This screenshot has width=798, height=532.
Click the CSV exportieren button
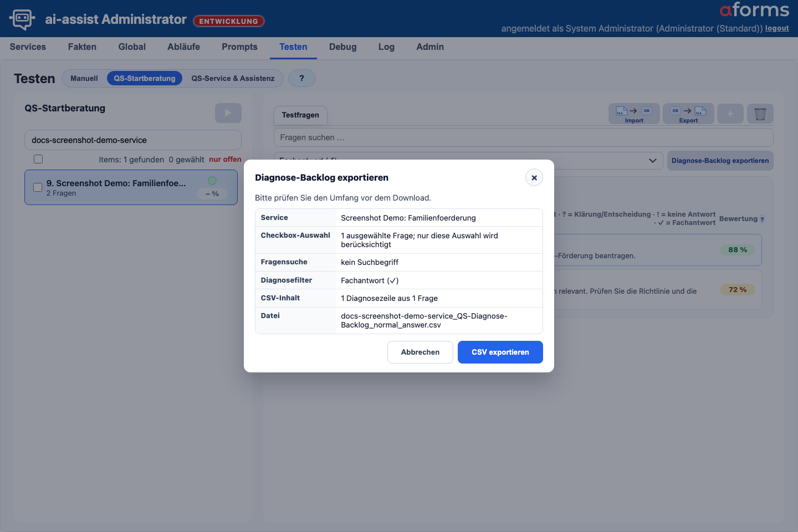coord(500,352)
